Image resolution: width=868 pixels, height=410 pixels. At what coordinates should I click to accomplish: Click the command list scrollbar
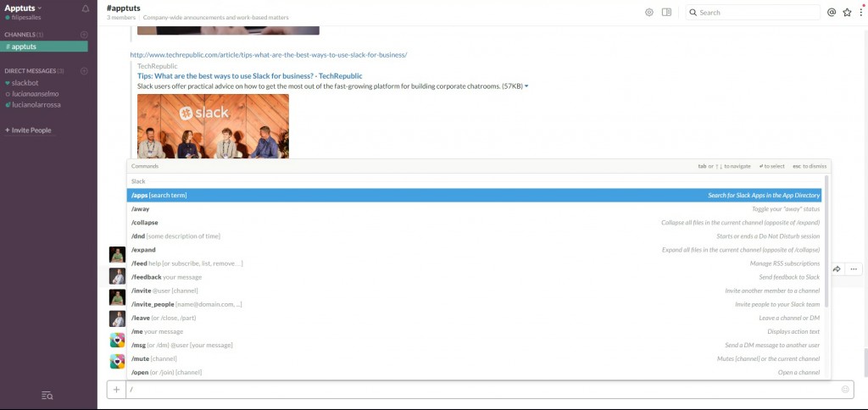point(826,241)
